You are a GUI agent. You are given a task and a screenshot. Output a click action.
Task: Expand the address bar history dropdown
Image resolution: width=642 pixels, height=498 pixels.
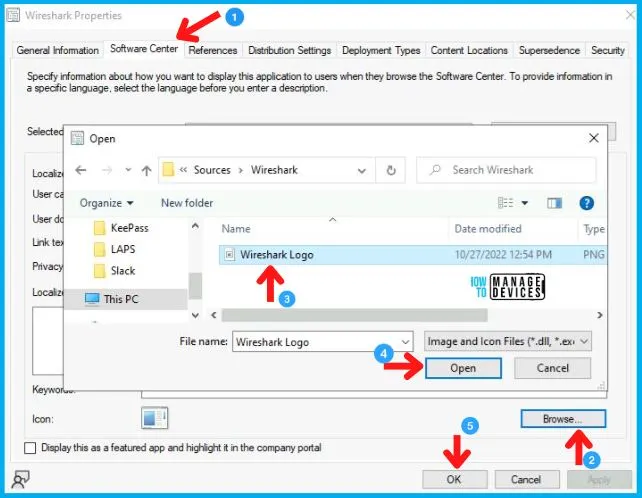(x=362, y=170)
